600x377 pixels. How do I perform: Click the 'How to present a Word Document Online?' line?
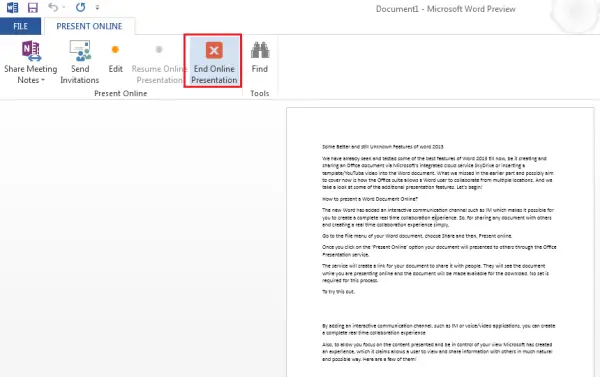click(370, 199)
